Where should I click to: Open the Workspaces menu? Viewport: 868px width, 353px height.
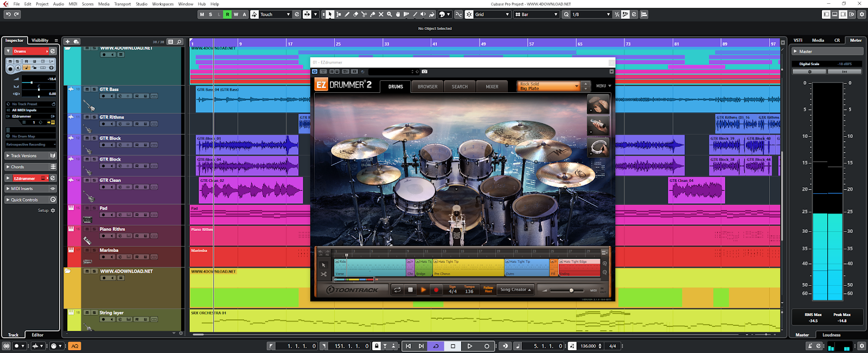pyautogui.click(x=163, y=4)
